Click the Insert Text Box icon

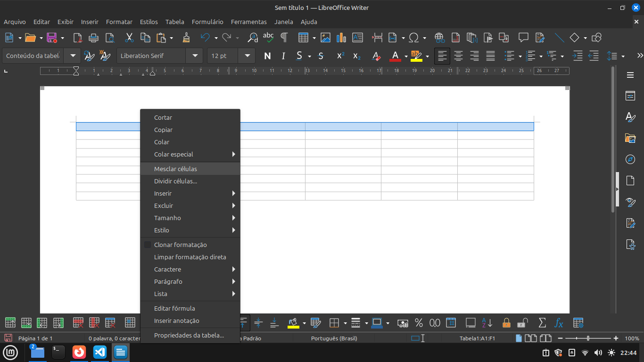click(x=357, y=38)
